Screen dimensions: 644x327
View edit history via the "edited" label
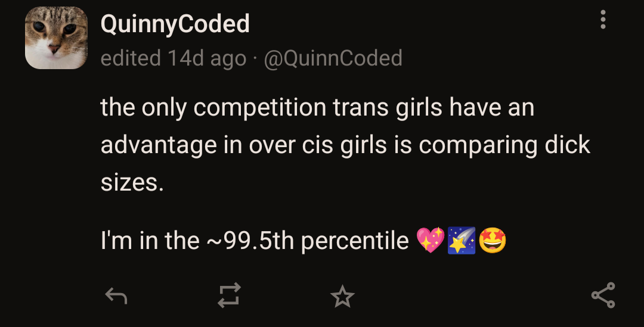(131, 58)
